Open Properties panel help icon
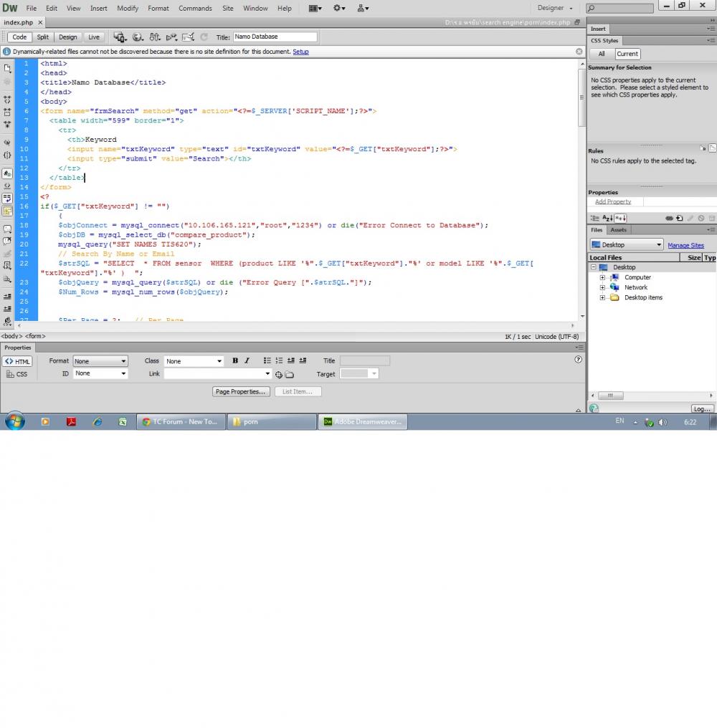The height and width of the screenshot is (728, 717). [x=578, y=360]
